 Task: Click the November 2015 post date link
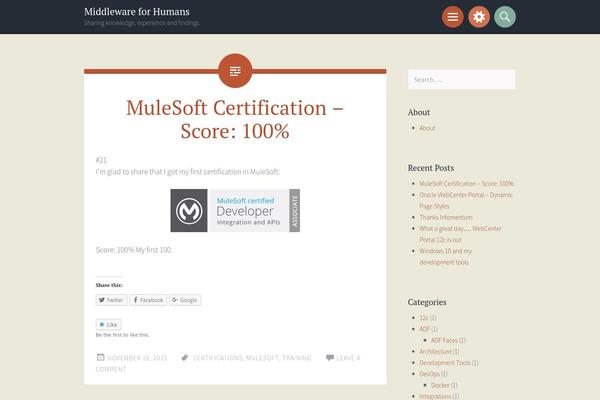point(137,358)
